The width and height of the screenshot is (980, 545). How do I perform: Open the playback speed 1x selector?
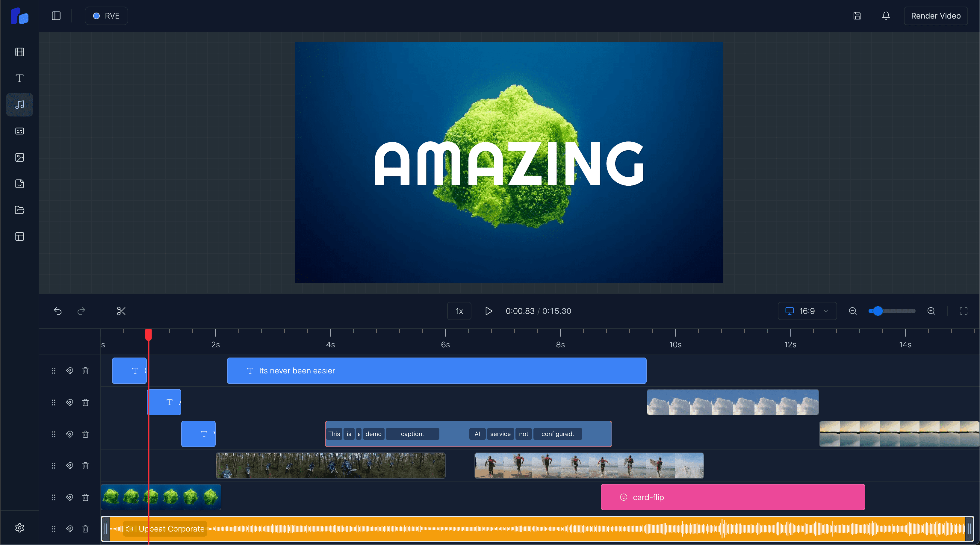click(459, 311)
